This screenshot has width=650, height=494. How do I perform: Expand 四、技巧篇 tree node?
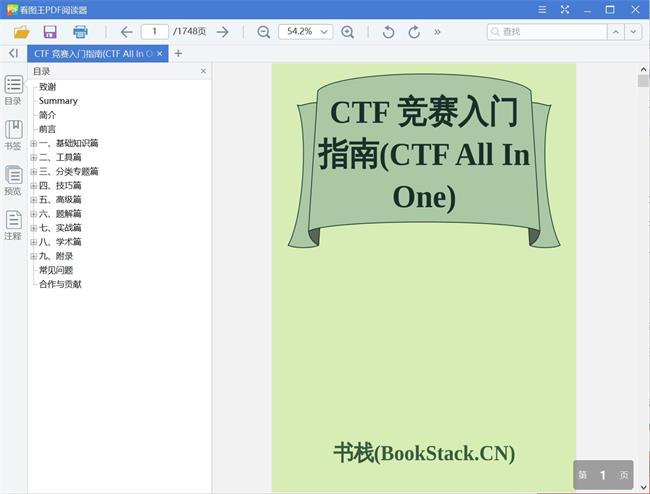point(34,186)
